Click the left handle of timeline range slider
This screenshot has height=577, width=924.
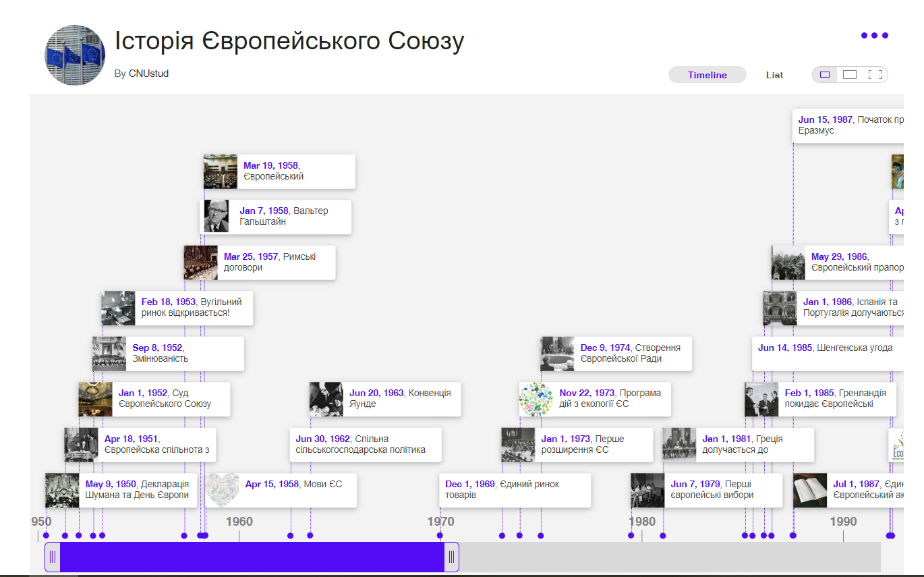tap(53, 557)
